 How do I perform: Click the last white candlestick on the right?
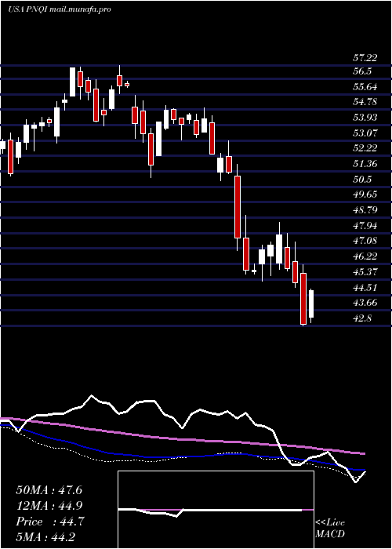coord(310,304)
